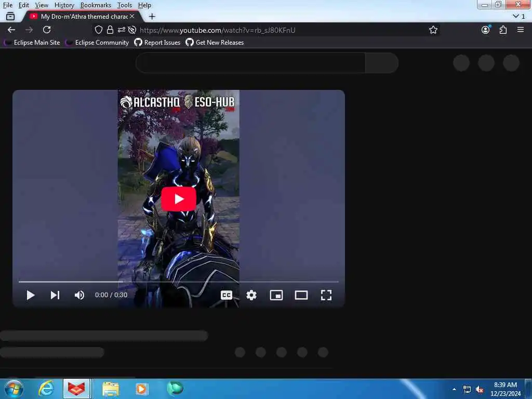Open the site permissions icon in address bar
Image resolution: width=532 pixels, height=399 pixels.
click(x=121, y=30)
